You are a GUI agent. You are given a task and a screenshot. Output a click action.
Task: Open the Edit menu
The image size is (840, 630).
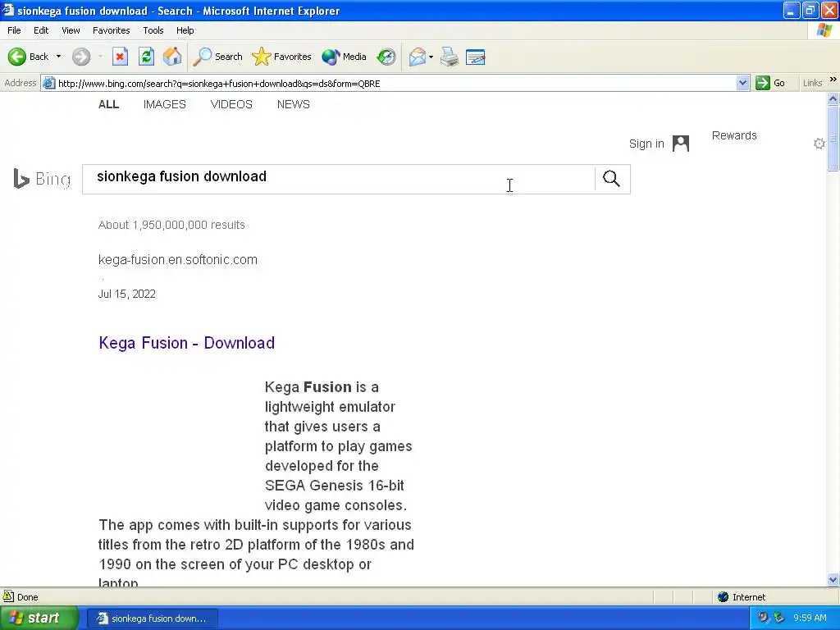pos(41,30)
